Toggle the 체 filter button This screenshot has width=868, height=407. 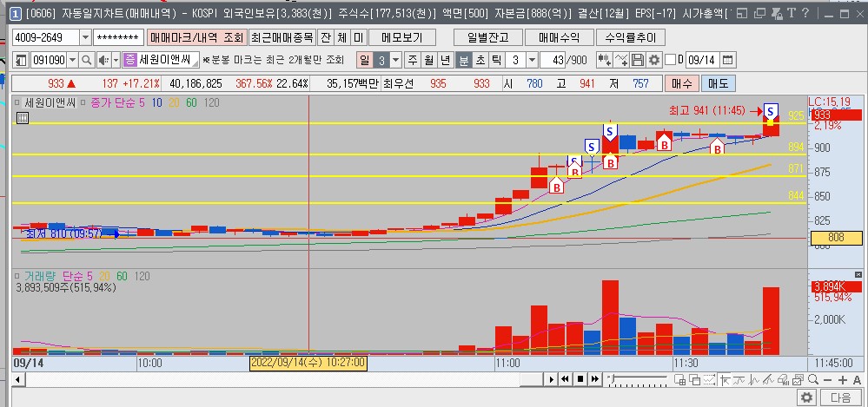point(342,37)
